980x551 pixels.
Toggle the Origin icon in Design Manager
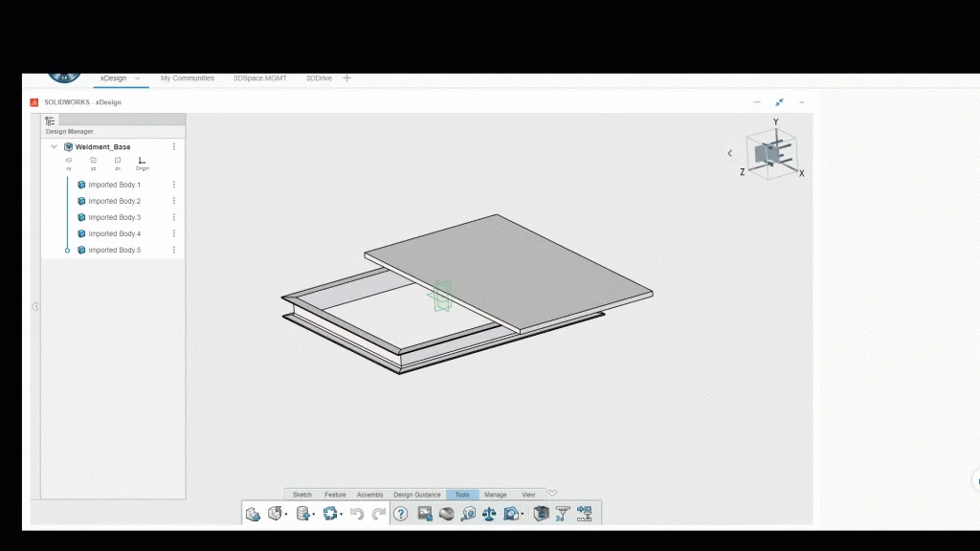pyautogui.click(x=142, y=161)
